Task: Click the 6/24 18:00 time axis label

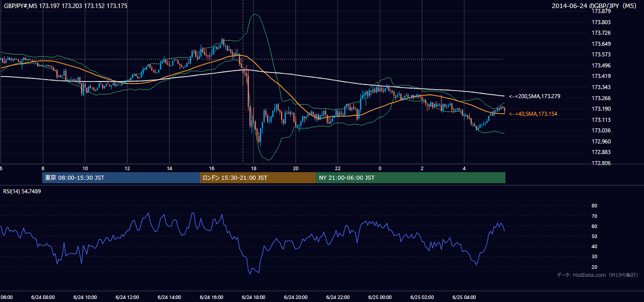Action: (253, 297)
